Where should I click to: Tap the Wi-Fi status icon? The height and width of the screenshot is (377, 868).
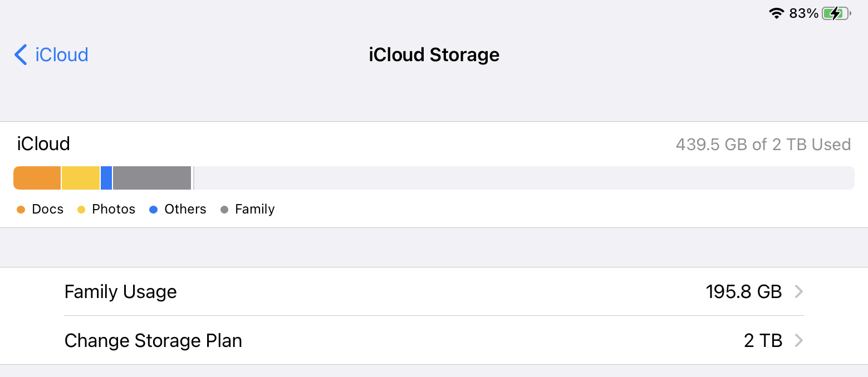tap(776, 13)
